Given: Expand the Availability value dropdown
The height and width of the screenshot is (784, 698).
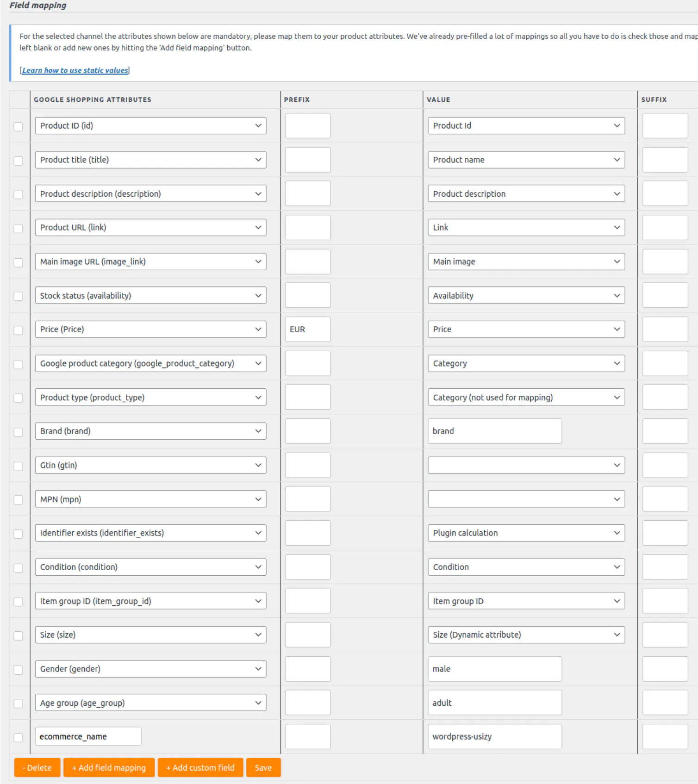Looking at the screenshot, I should tap(526, 296).
